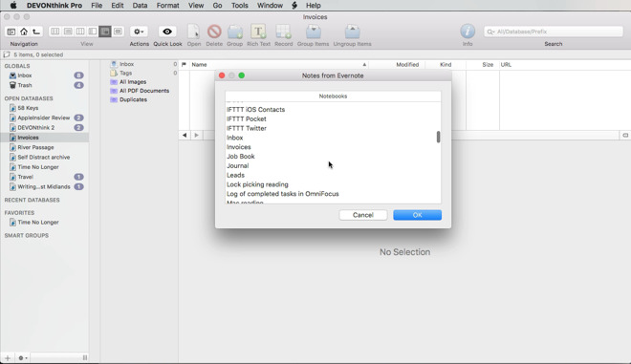Click the search field in toolbar
This screenshot has width=631, height=364.
tap(554, 32)
